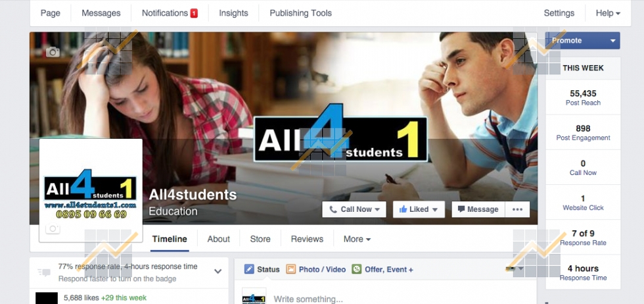Open 7 of 9 Response Rate stat
This screenshot has height=304, width=644.
pos(583,238)
